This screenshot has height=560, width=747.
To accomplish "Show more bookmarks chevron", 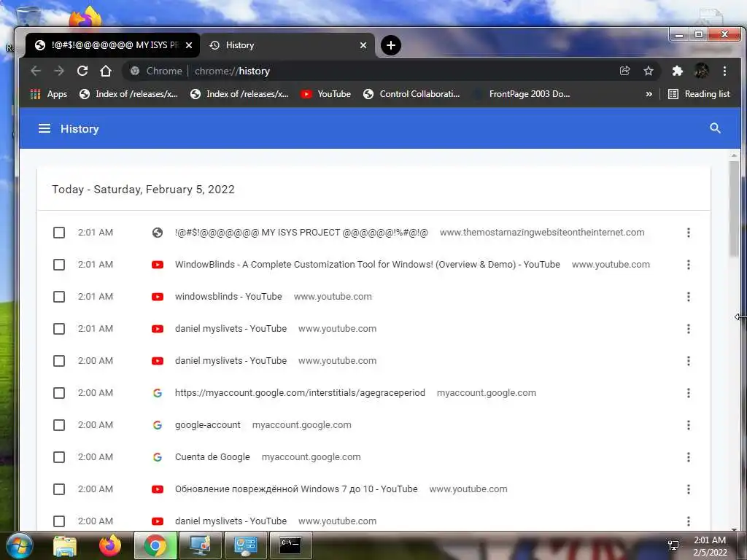I will point(649,94).
